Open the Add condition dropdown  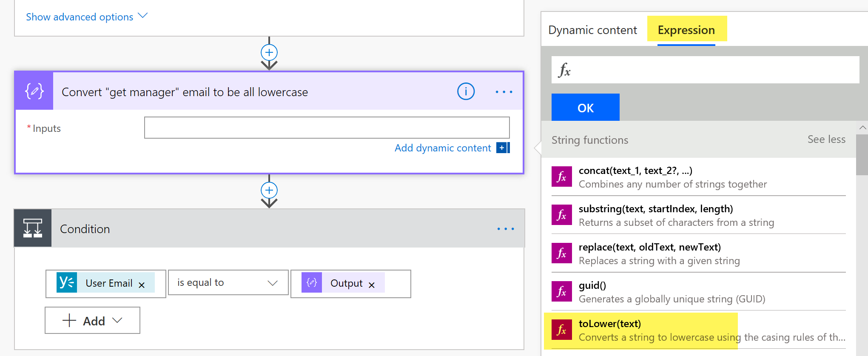[92, 320]
